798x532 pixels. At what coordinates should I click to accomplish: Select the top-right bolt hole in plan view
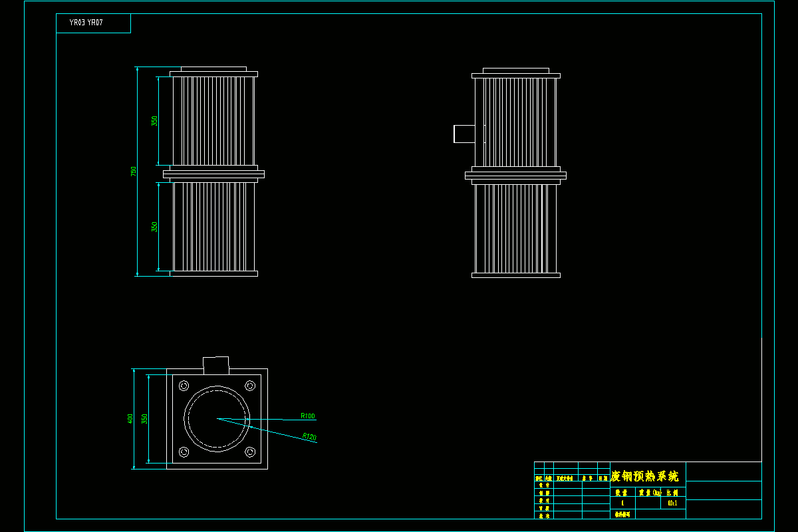[x=250, y=385]
